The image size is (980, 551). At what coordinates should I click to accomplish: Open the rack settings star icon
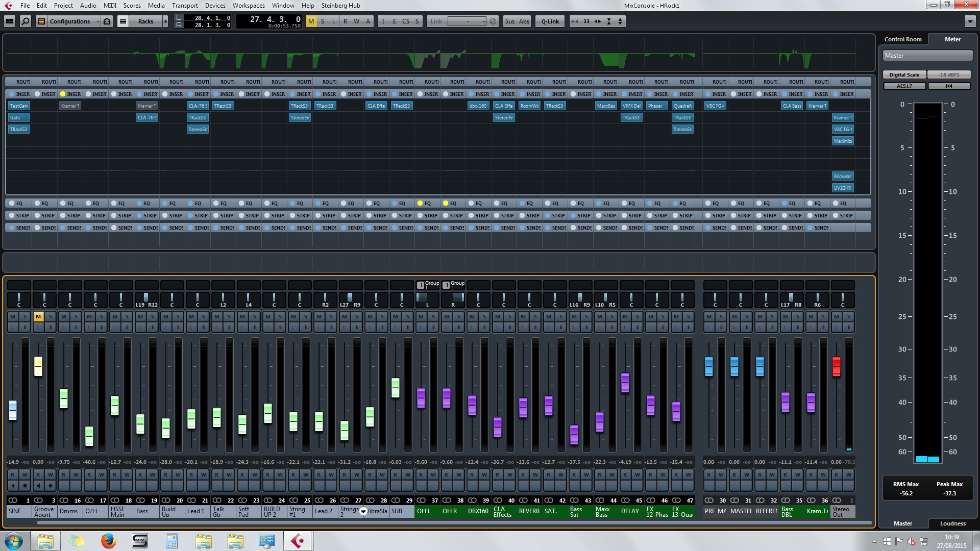click(x=165, y=21)
